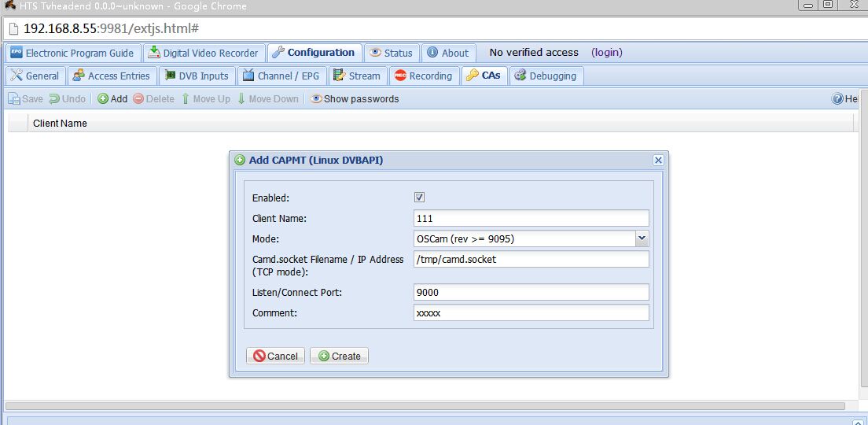Viewport: 868px width, 425px height.
Task: Click the Electronic Program Guide EPG icon
Action: (x=17, y=54)
